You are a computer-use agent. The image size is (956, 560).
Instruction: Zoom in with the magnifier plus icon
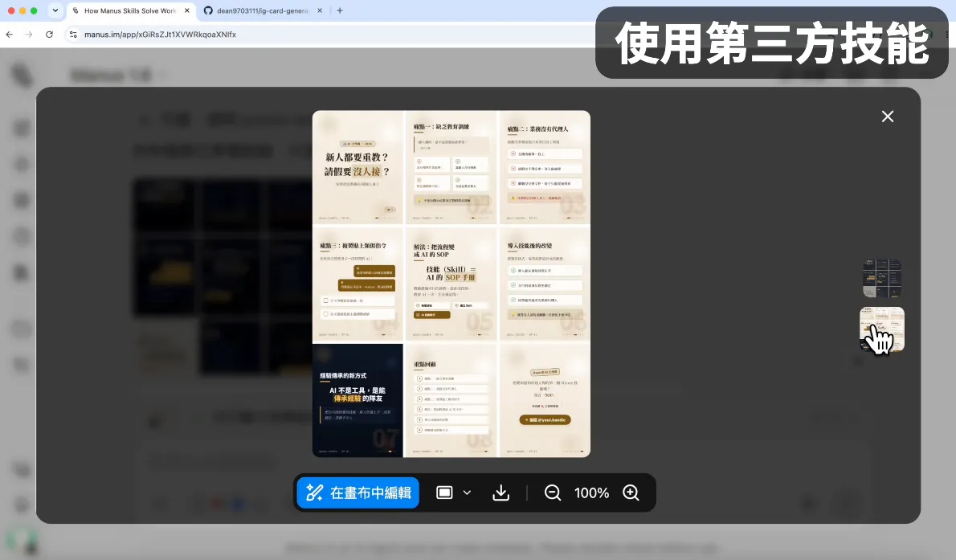coord(631,493)
